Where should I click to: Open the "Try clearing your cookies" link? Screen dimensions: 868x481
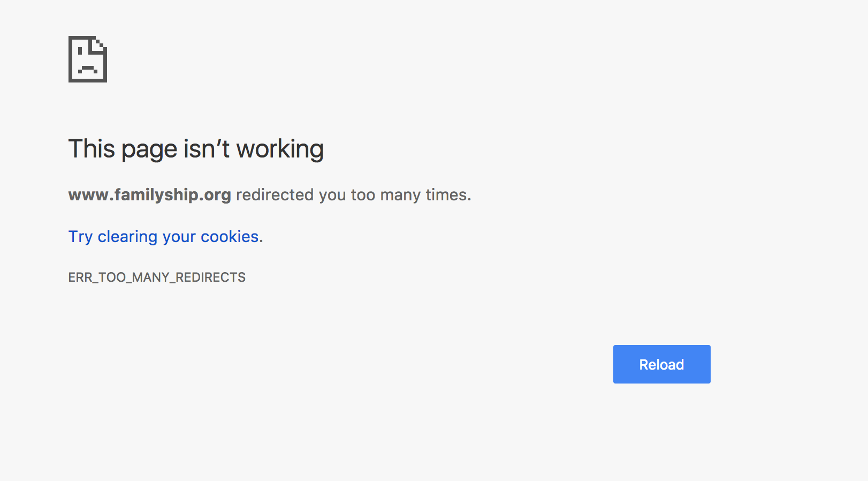tap(164, 236)
